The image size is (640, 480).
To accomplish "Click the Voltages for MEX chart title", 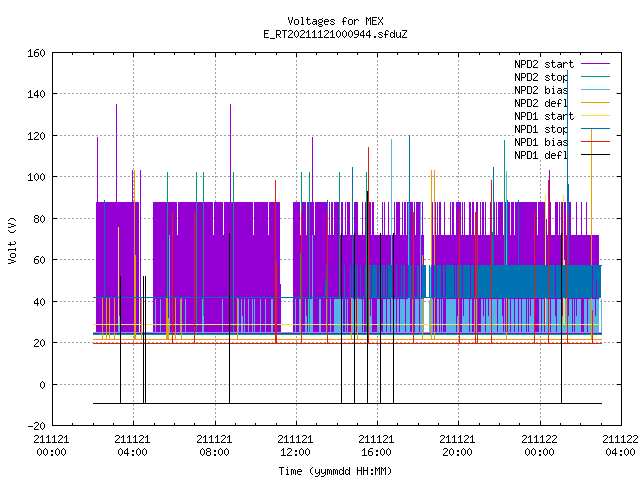I will 335,21.
